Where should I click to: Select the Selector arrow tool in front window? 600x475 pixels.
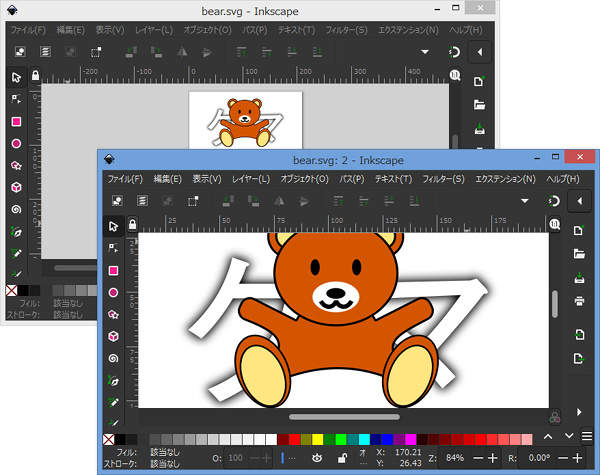[113, 227]
